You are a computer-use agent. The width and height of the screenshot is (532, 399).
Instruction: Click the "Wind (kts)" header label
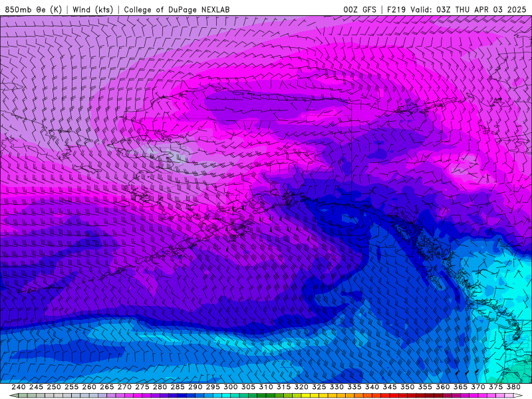pyautogui.click(x=92, y=9)
